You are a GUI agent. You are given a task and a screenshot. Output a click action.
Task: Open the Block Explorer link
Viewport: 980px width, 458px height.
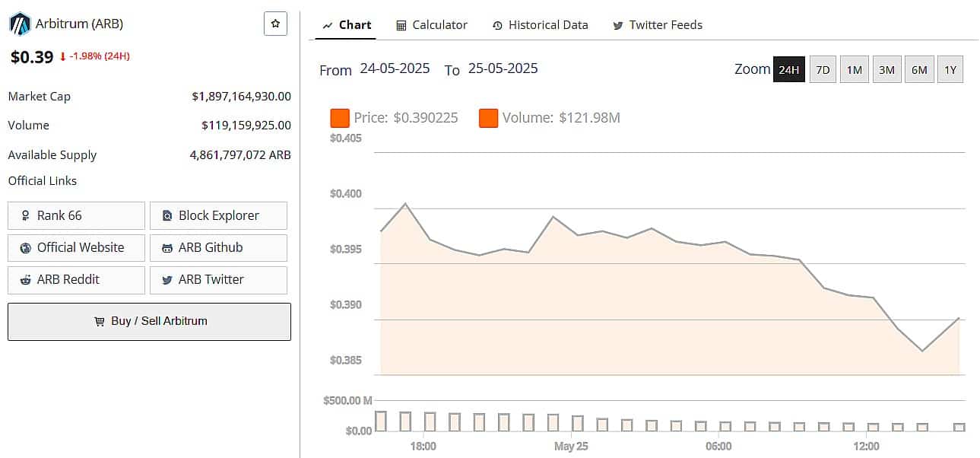[218, 215]
